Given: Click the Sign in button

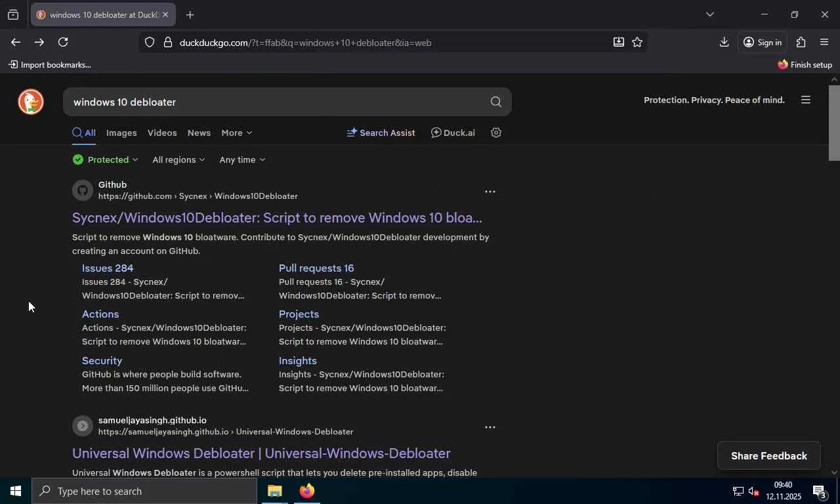Looking at the screenshot, I should click(763, 42).
